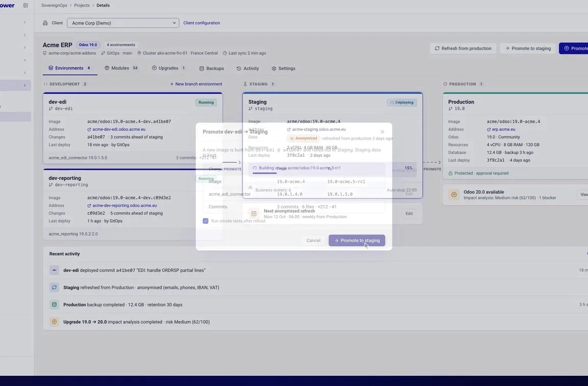
Task: Open the Client dropdown showing Acme Corp (Demo)
Action: click(123, 23)
